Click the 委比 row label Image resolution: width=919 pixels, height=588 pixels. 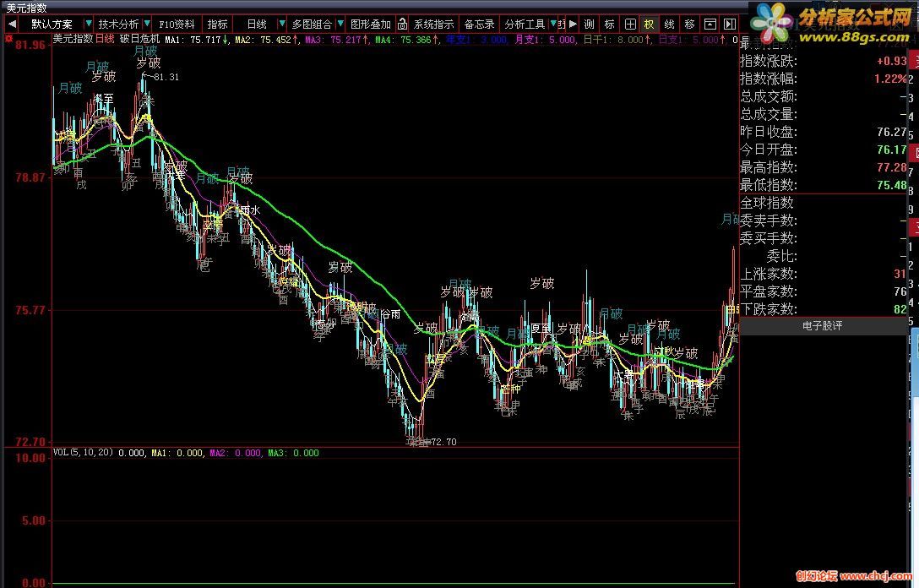click(782, 256)
